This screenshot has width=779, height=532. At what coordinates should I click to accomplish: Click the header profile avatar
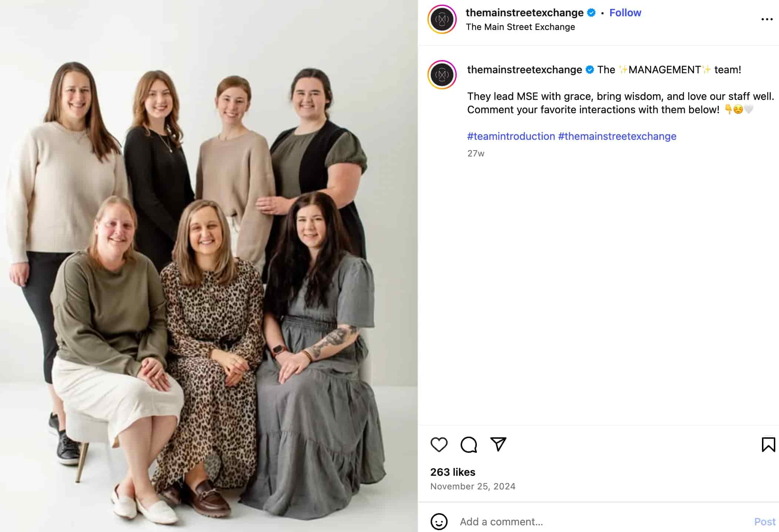[442, 19]
